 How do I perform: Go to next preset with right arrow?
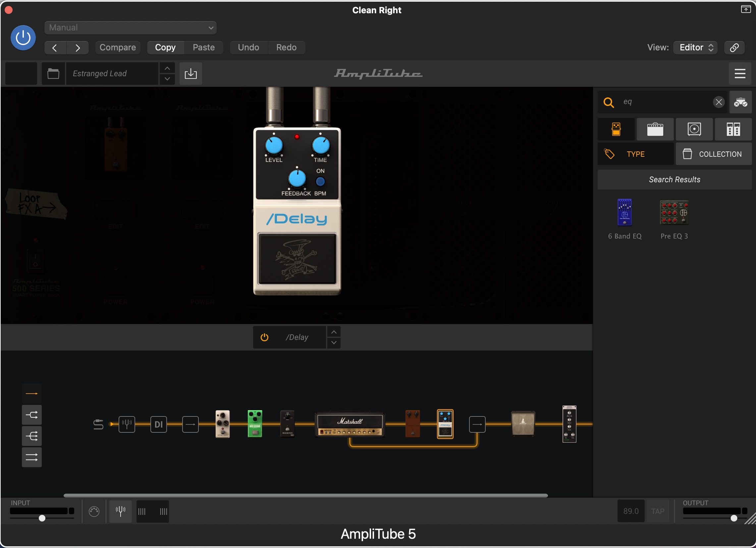click(x=77, y=48)
